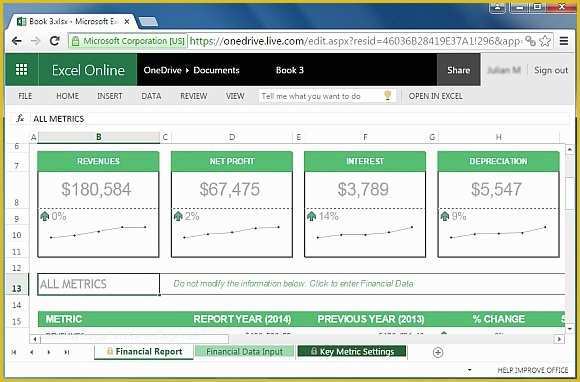Click the lightbulb Tell me icon

click(x=388, y=96)
